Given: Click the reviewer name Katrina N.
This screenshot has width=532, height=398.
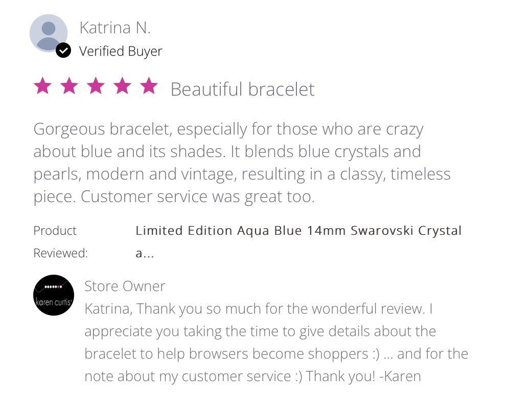Looking at the screenshot, I should 115,28.
